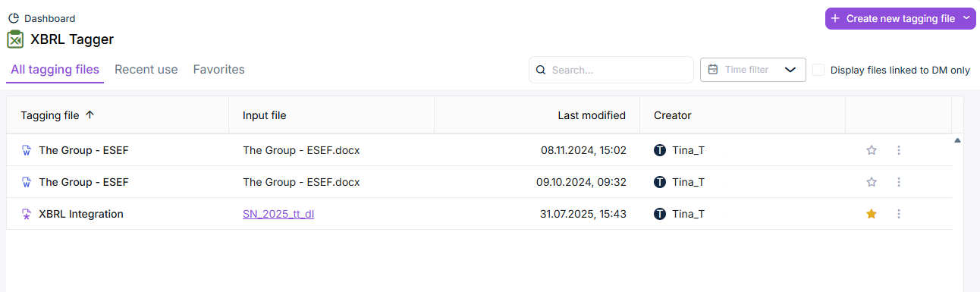Select The Group - ESEF name in the 09.10.2024 row
The image size is (980, 292).
[83, 182]
